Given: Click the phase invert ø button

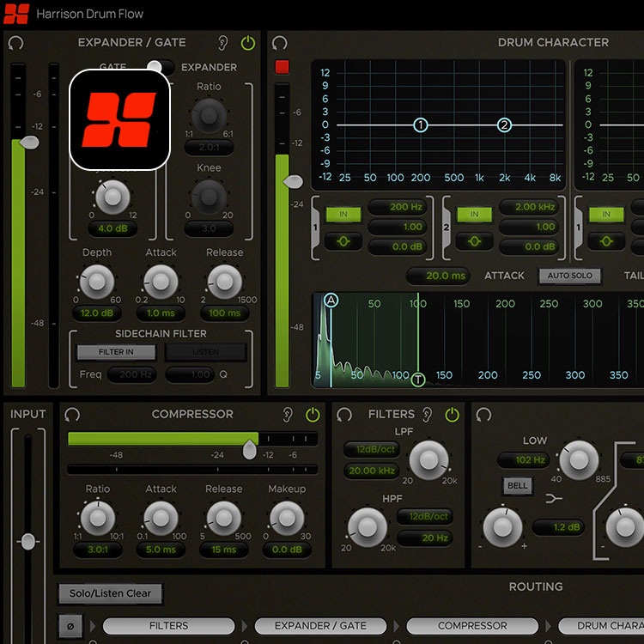Looking at the screenshot, I should tap(70, 625).
